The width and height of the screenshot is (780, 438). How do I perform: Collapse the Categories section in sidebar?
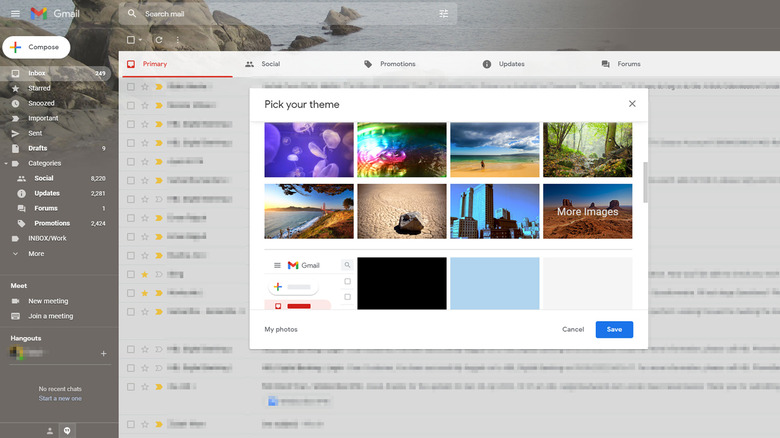pyautogui.click(x=6, y=163)
